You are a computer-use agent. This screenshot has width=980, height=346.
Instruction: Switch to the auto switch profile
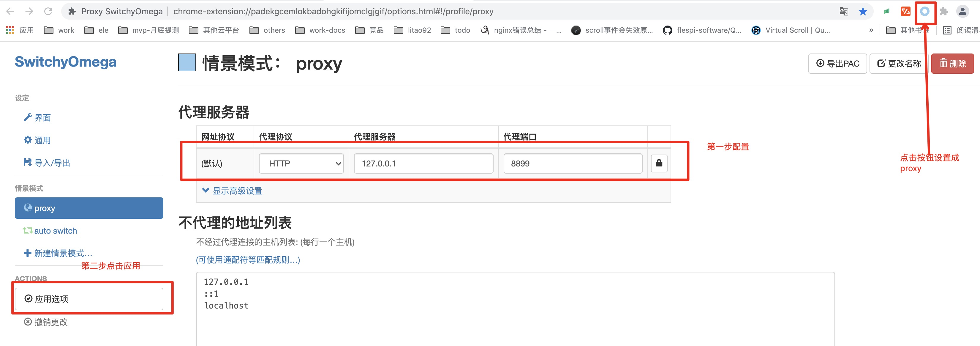coord(55,231)
